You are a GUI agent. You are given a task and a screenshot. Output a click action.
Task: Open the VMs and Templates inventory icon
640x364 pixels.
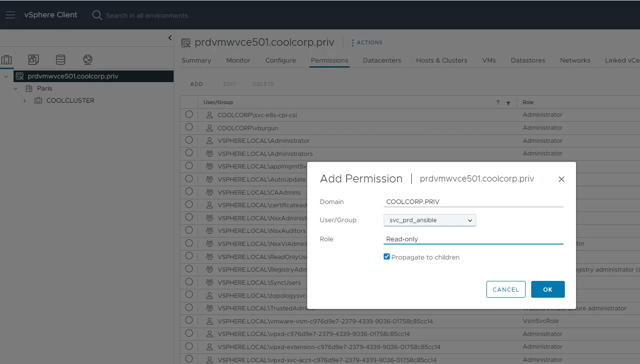point(34,59)
